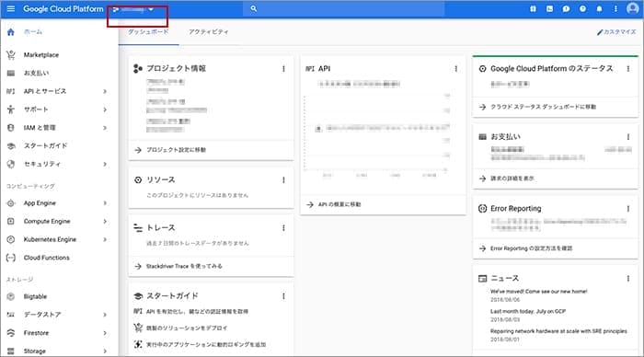644x357 pixels.
Task: Open the notifications bell icon
Action: (599, 8)
